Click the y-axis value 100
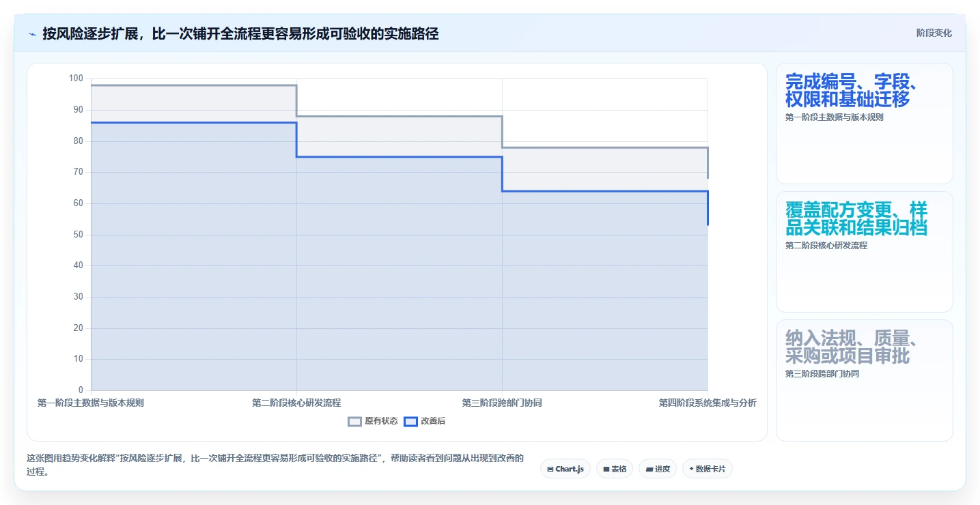 coord(76,78)
